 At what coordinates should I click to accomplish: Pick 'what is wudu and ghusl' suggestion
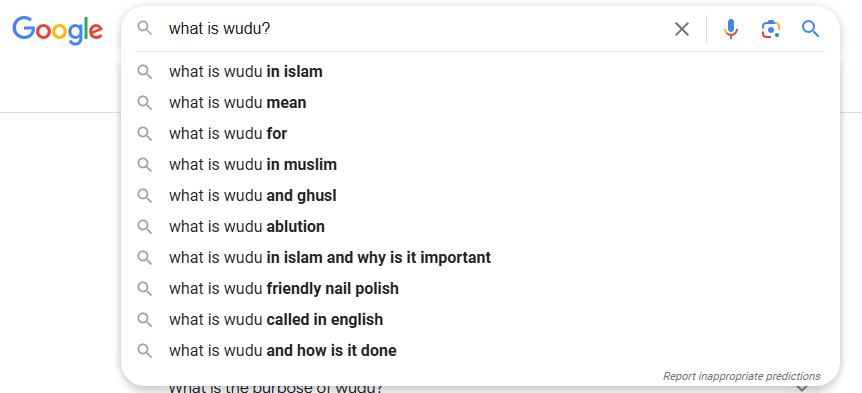pyautogui.click(x=480, y=196)
